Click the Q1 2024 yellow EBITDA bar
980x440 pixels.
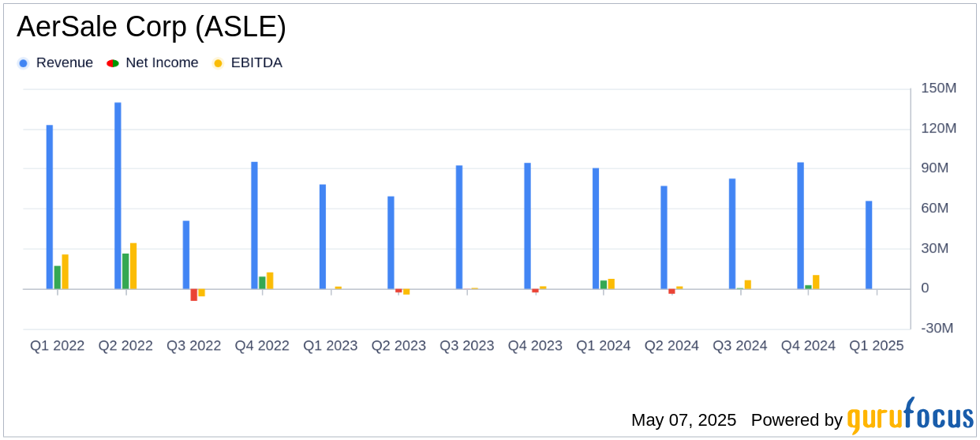(x=612, y=284)
